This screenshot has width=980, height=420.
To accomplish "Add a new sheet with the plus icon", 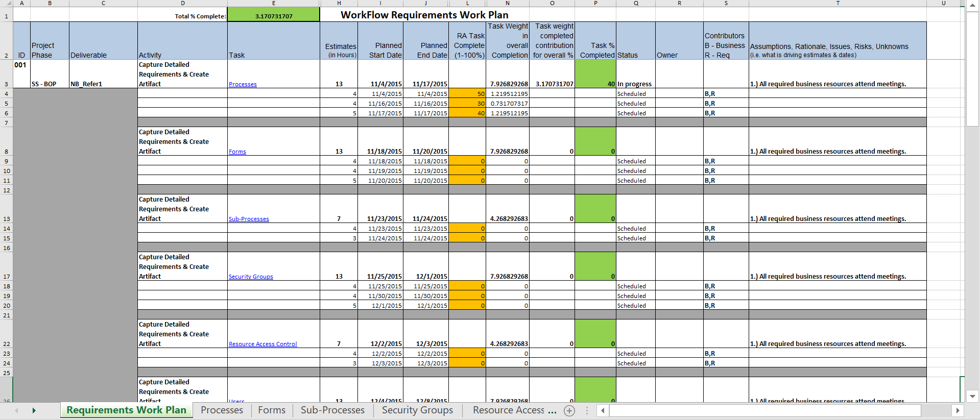I will [x=569, y=411].
